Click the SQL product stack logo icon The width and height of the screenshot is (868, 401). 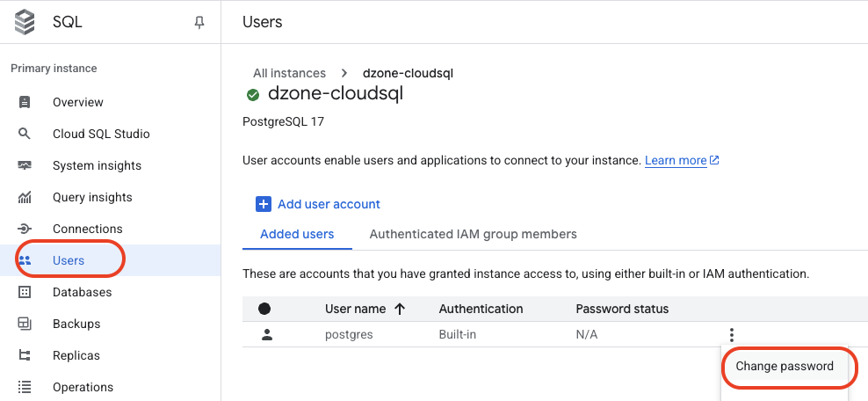point(25,22)
